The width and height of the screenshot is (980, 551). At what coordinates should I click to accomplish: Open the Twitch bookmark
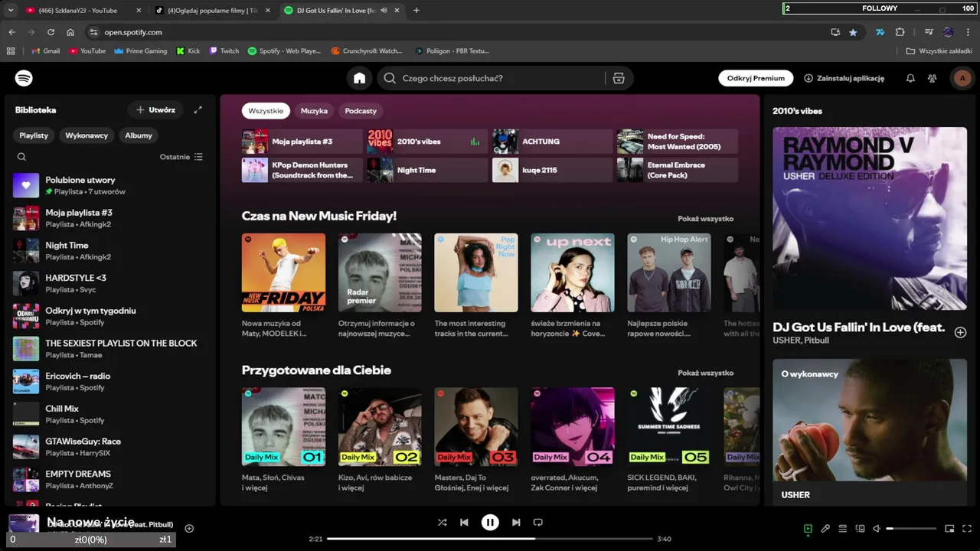[224, 51]
